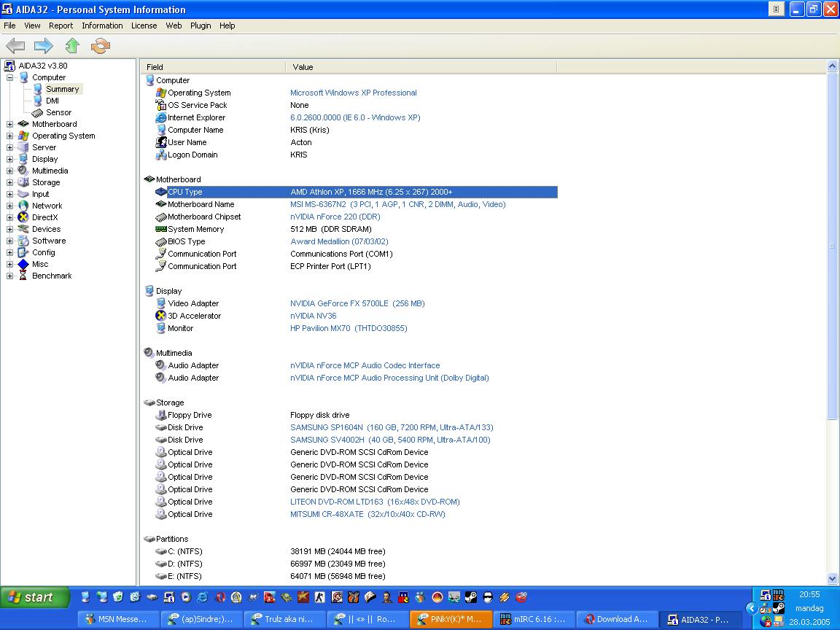The image size is (840, 630).
Task: Follow the nVIDIA nForce 220 (DDR) link
Action: coord(335,217)
